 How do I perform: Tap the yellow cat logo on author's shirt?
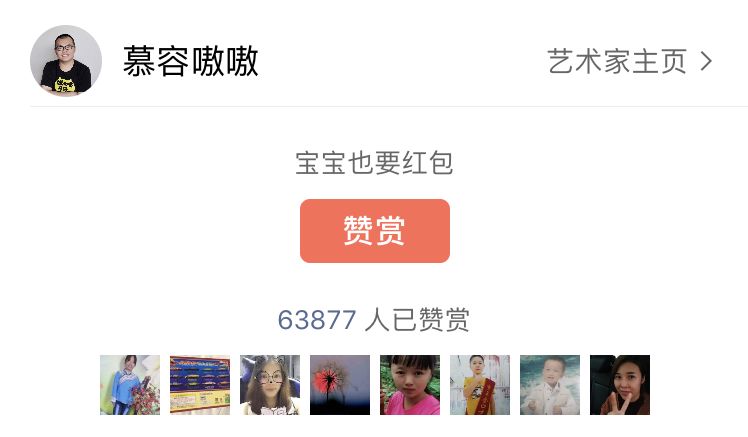pos(65,85)
